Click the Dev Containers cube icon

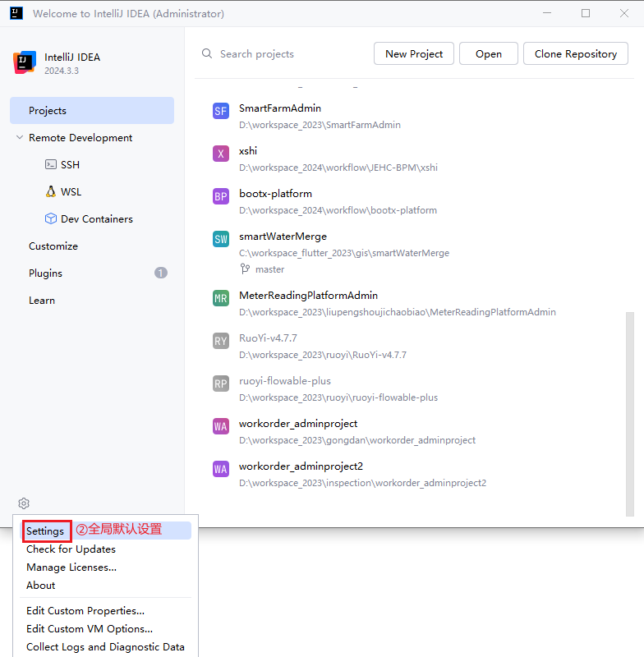(51, 218)
